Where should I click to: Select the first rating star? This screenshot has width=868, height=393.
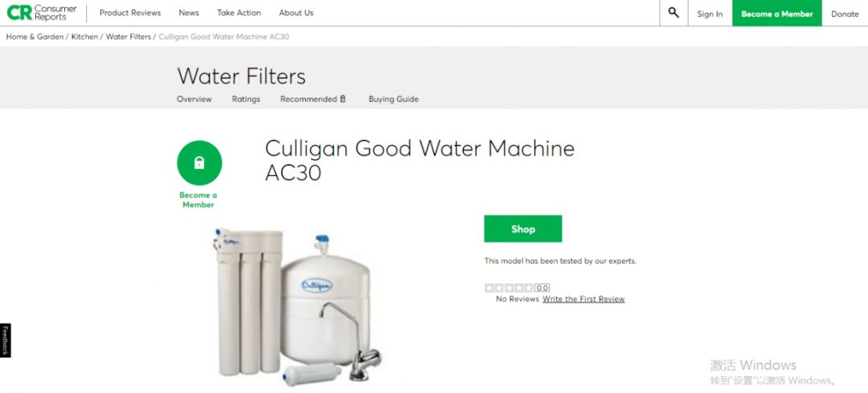[x=489, y=288]
